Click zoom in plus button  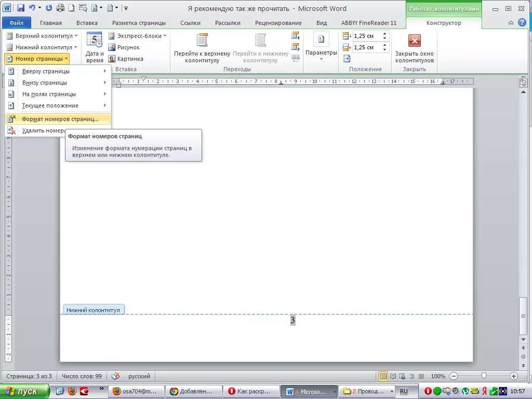pyautogui.click(x=514, y=376)
